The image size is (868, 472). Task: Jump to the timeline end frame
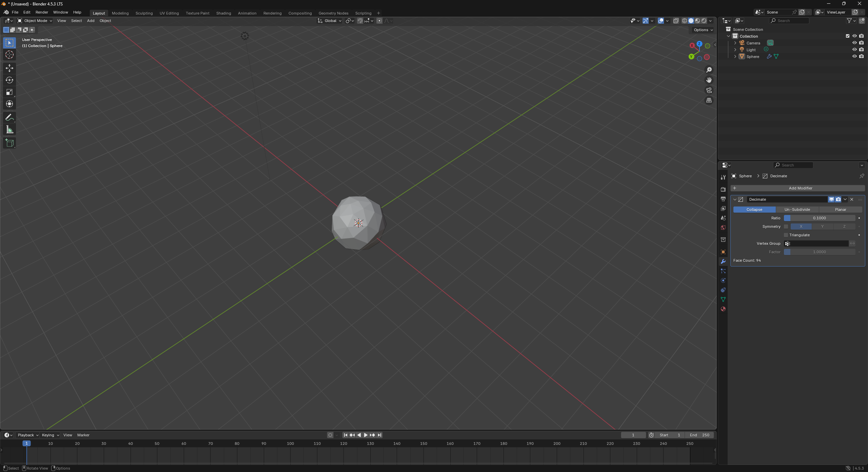pyautogui.click(x=379, y=435)
